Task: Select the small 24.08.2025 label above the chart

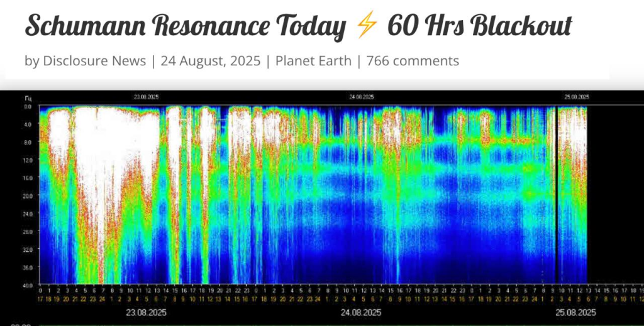Action: (x=362, y=97)
